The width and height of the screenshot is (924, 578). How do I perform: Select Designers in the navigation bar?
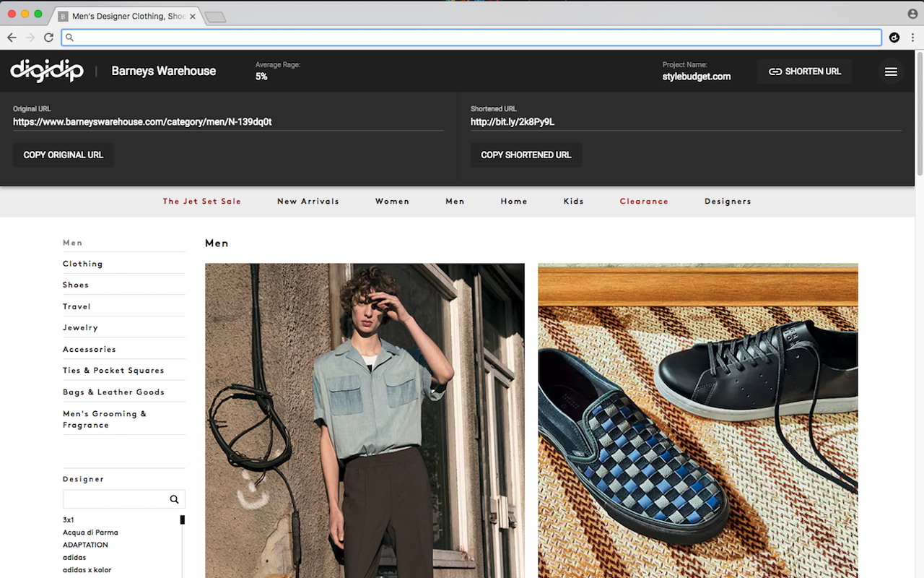coord(728,202)
